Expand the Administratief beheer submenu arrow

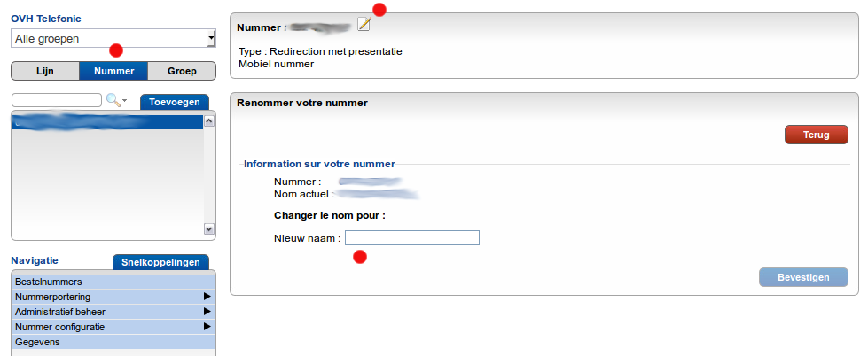207,312
